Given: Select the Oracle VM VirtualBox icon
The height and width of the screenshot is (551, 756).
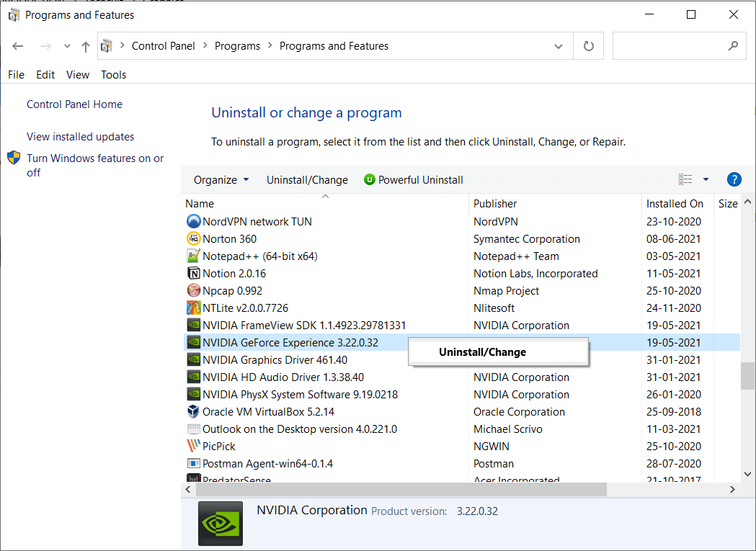Looking at the screenshot, I should click(x=193, y=411).
